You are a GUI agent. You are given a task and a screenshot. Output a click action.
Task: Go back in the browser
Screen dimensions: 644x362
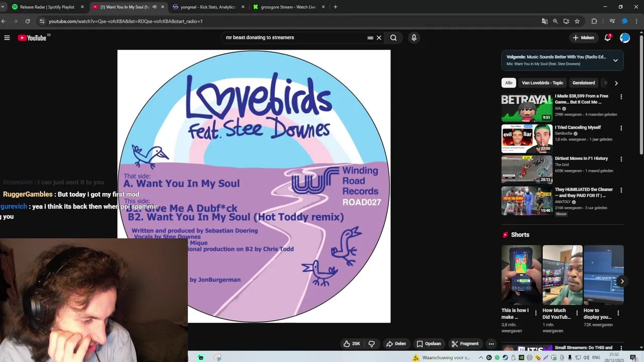4,21
